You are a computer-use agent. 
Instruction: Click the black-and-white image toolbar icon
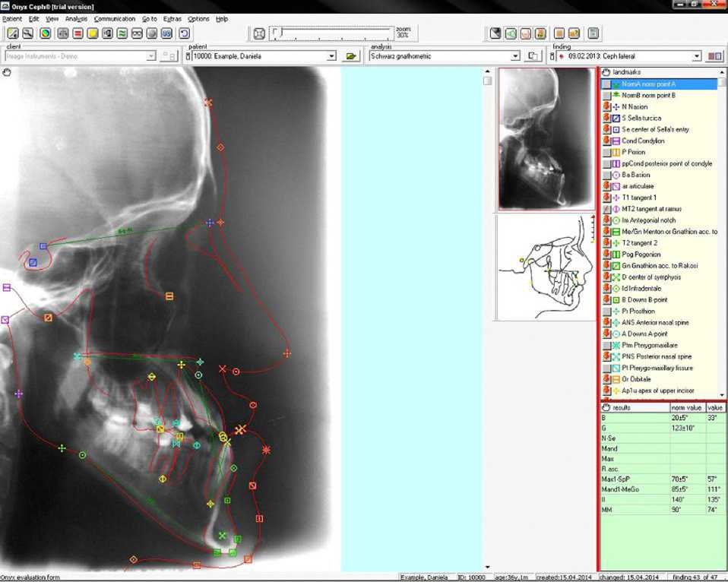[107, 33]
